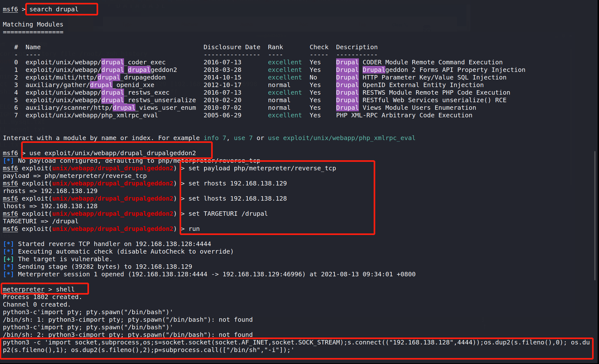The width and height of the screenshot is (599, 364).
Task: Click description 'Drupalgeddon 2 Forms API Property Injection'
Action: 444,70
